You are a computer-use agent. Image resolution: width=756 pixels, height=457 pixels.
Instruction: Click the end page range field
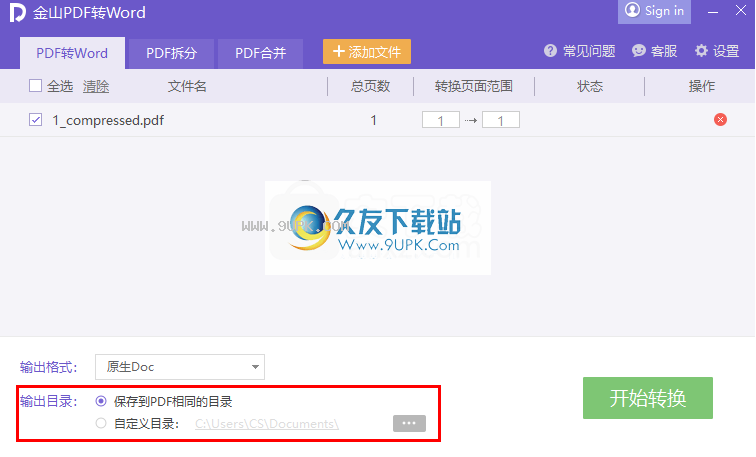tap(501, 120)
